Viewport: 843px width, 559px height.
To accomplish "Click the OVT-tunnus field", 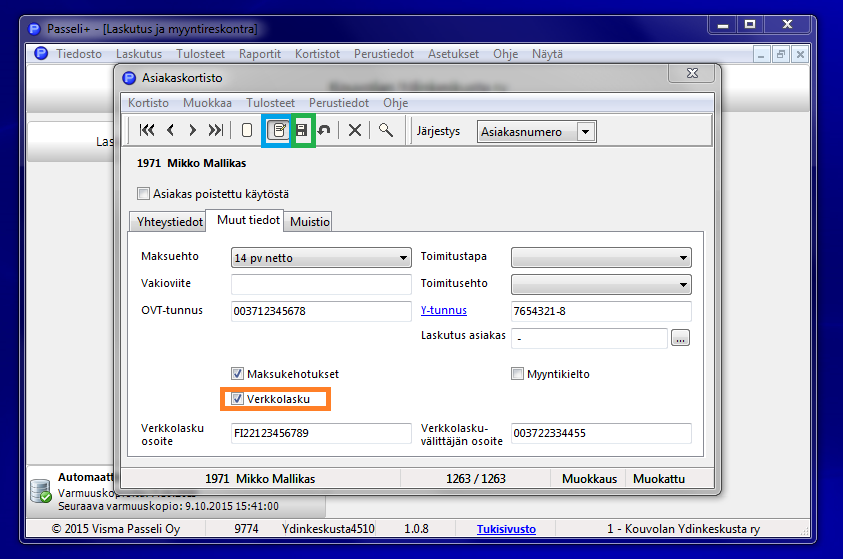I will pyautogui.click(x=321, y=311).
